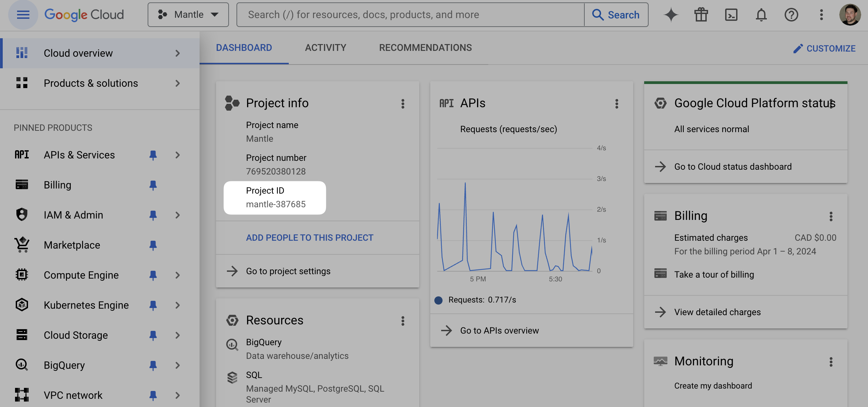Switch to the ACTIVITY tab
868x407 pixels.
click(325, 48)
